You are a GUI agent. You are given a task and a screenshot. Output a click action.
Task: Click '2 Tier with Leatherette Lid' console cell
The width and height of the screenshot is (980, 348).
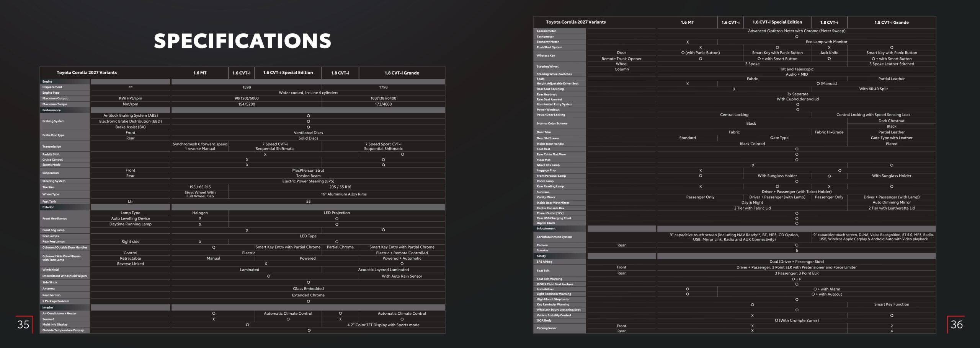892,208
